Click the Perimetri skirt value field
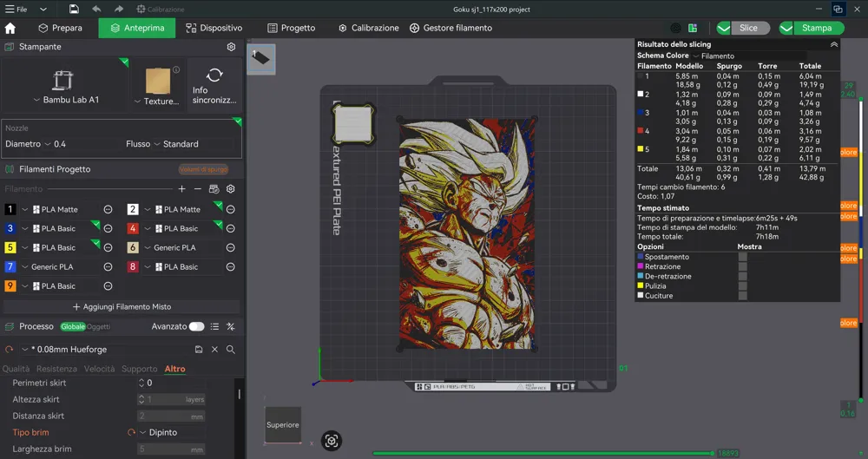This screenshot has width=868, height=459. coord(171,383)
